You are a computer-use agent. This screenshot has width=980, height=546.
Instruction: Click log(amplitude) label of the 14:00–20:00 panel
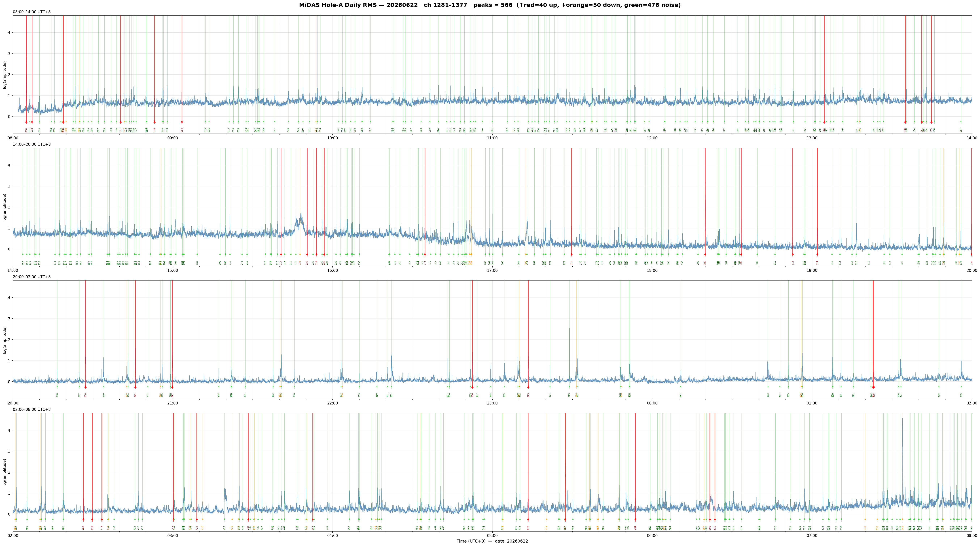tap(5, 207)
